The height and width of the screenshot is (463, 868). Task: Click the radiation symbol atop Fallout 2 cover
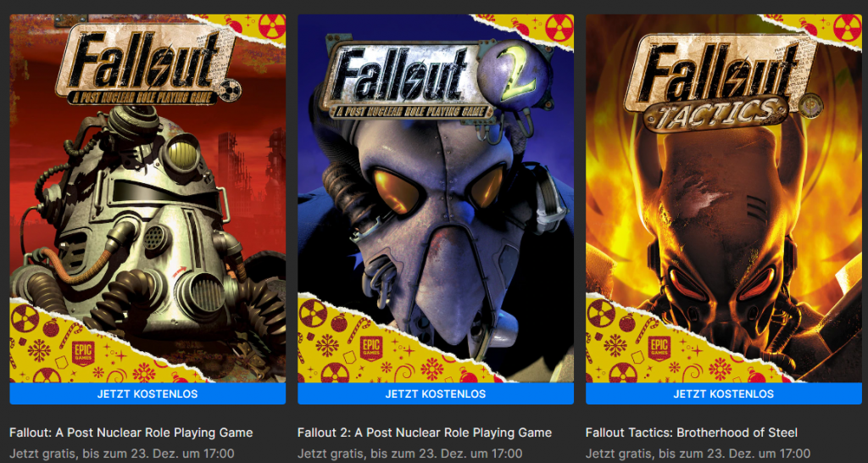(x=559, y=28)
